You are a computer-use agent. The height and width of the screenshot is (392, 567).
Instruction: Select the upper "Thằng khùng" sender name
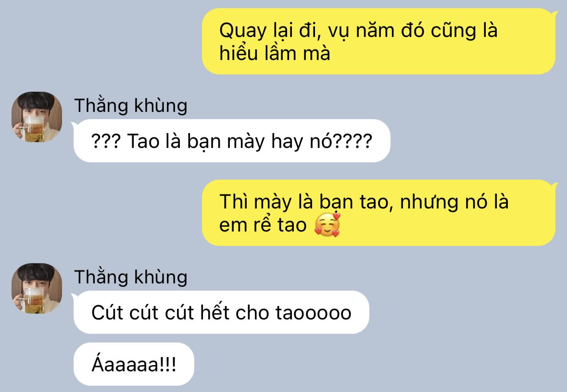[131, 106]
